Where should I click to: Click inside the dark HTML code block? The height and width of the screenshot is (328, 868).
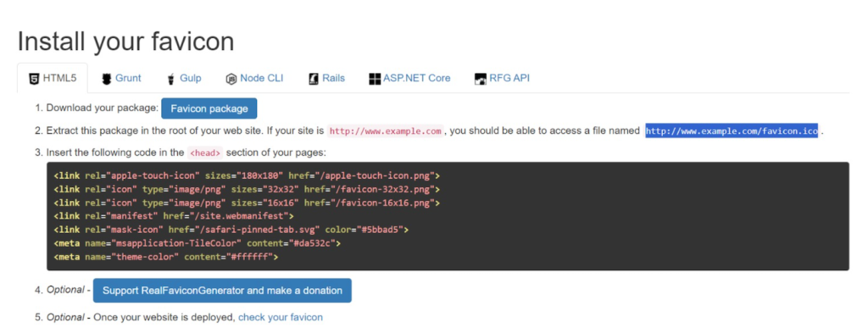448,216
